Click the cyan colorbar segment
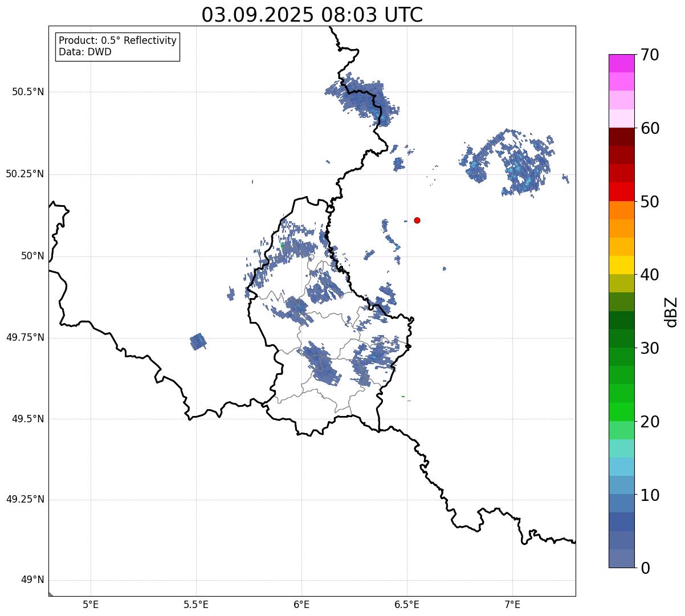The height and width of the screenshot is (616, 685). pos(621,467)
